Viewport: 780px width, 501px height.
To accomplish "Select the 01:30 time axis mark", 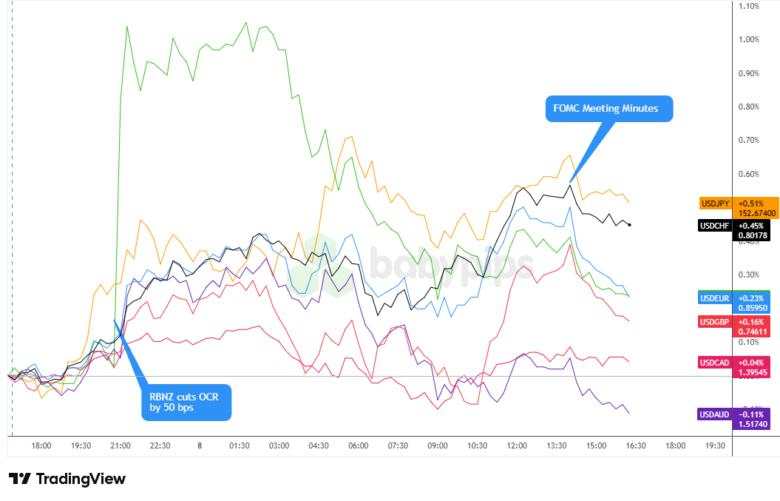I will (238, 446).
